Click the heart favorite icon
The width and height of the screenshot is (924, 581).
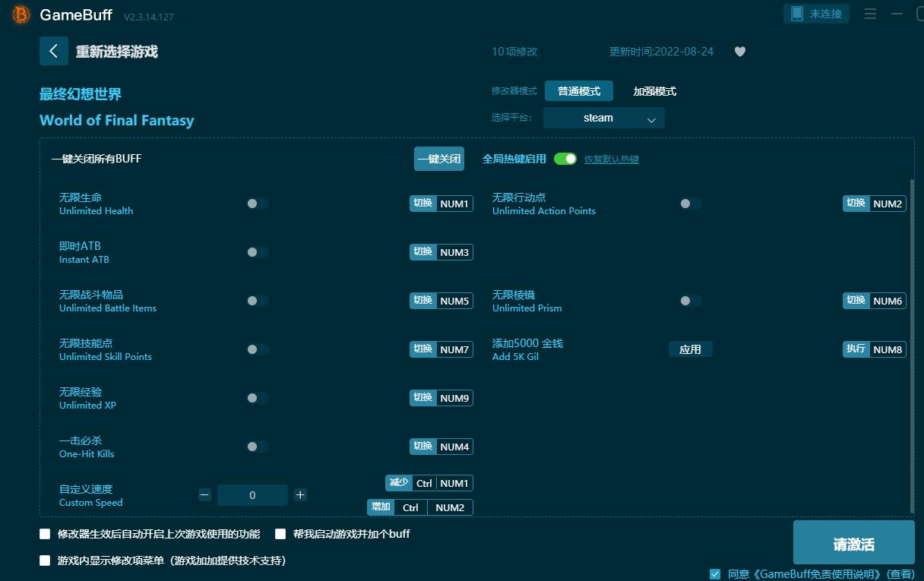739,52
